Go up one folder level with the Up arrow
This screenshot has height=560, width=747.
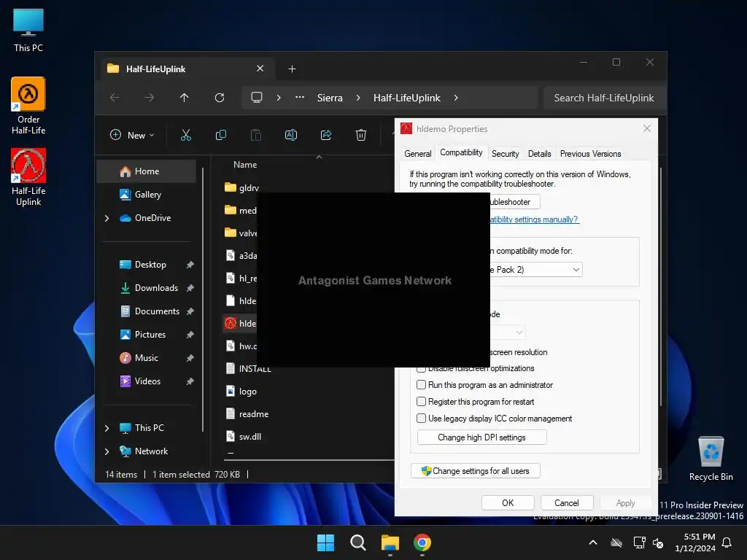click(x=185, y=98)
